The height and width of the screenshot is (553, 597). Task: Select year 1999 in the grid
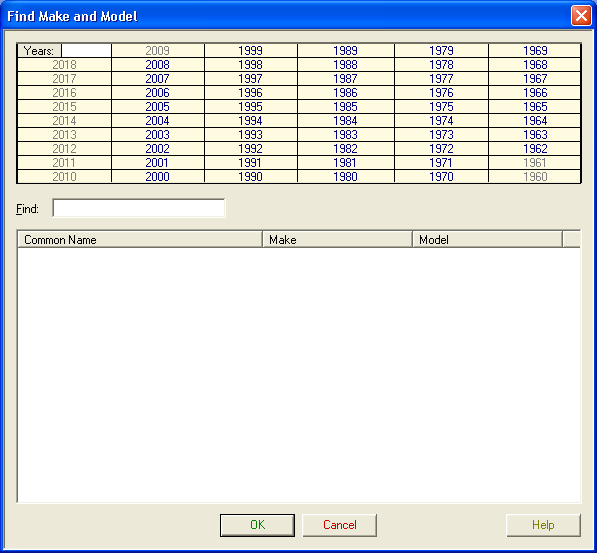pos(251,51)
